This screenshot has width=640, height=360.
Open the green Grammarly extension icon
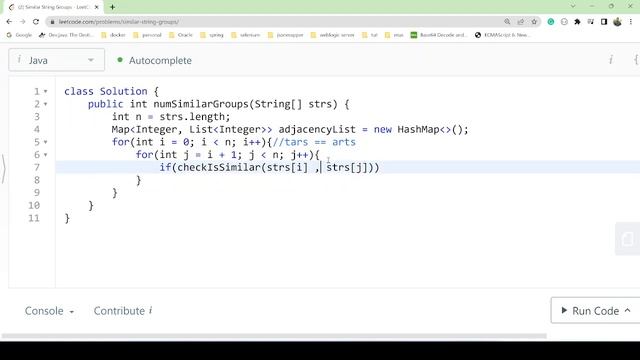coord(551,22)
